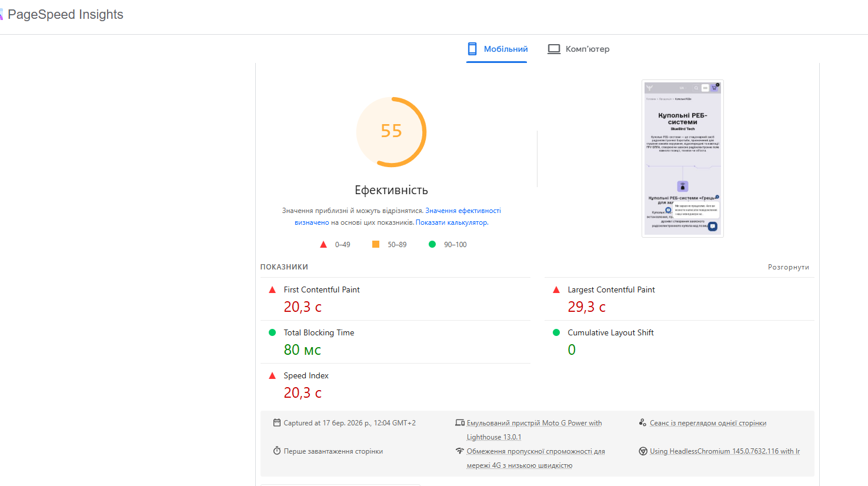Click the green circle beside Cumulative Layout Shift

tap(556, 332)
